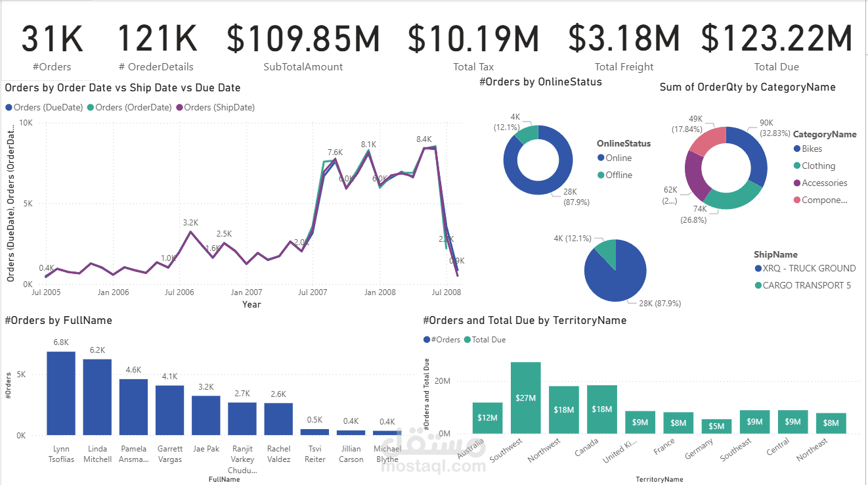Viewport: 868px width, 485px height.
Task: Select the Tsvi Reiter 0.5K bar
Action: pos(315,432)
